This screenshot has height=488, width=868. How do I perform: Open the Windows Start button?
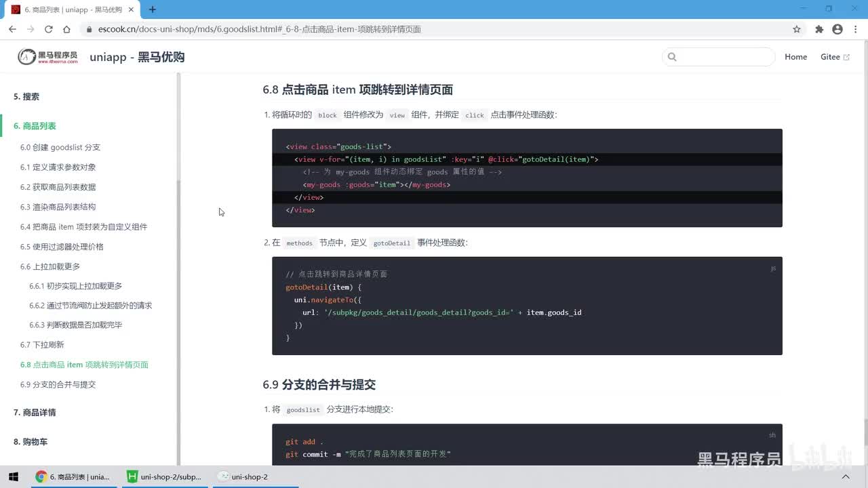coord(13,476)
